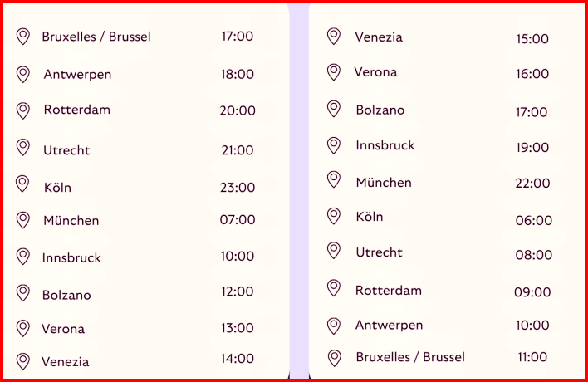Click the 12:00 time for Bolzano
Screen dimensions: 588x382
click(x=238, y=291)
